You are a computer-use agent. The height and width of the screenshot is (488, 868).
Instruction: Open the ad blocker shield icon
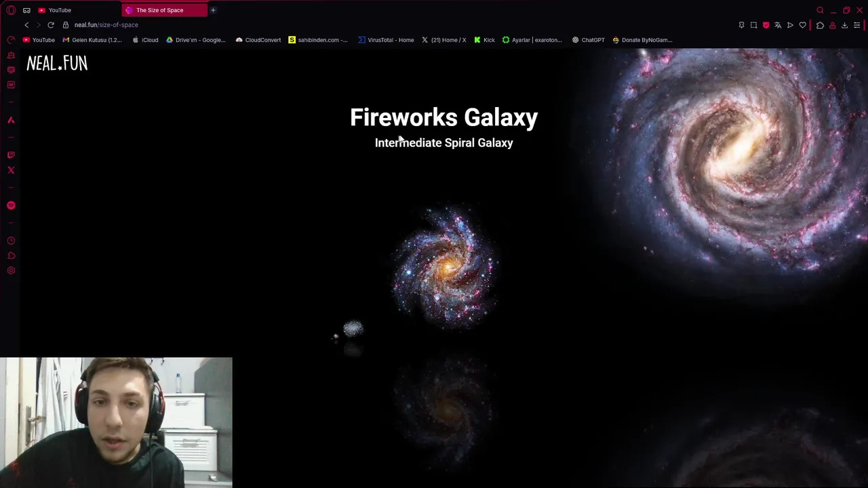[x=766, y=25]
